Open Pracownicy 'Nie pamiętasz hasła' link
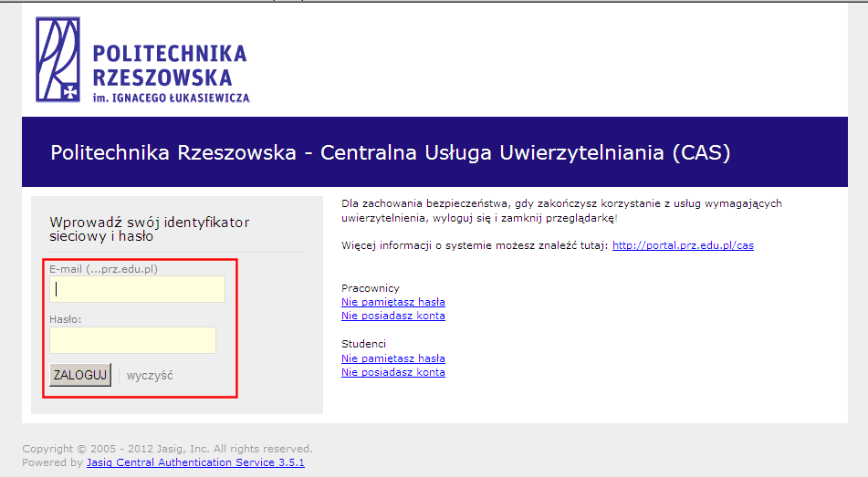The width and height of the screenshot is (868, 477). click(x=393, y=302)
